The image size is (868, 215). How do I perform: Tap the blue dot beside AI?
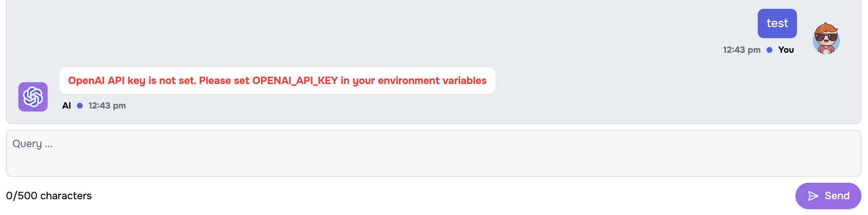tap(79, 105)
